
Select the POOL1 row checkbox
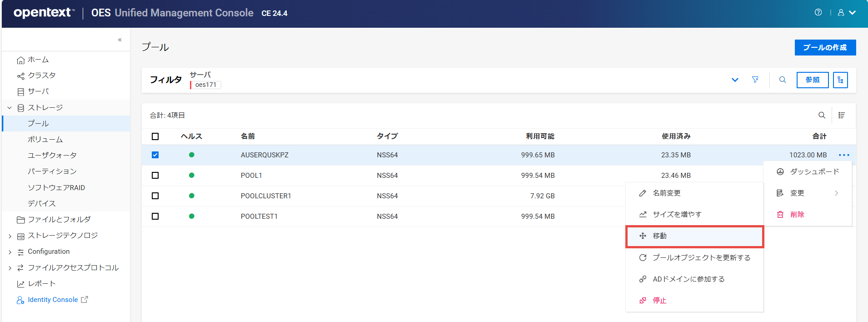tap(155, 176)
